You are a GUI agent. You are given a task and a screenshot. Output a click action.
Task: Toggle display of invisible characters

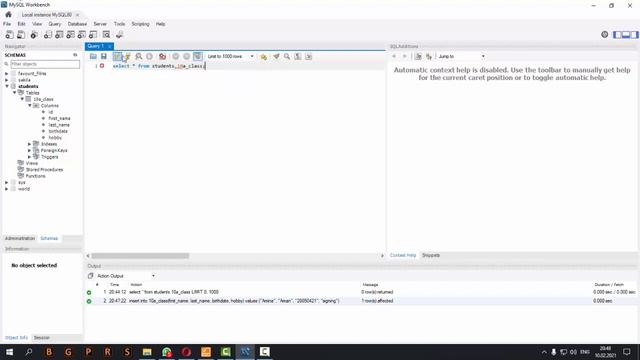(x=298, y=56)
